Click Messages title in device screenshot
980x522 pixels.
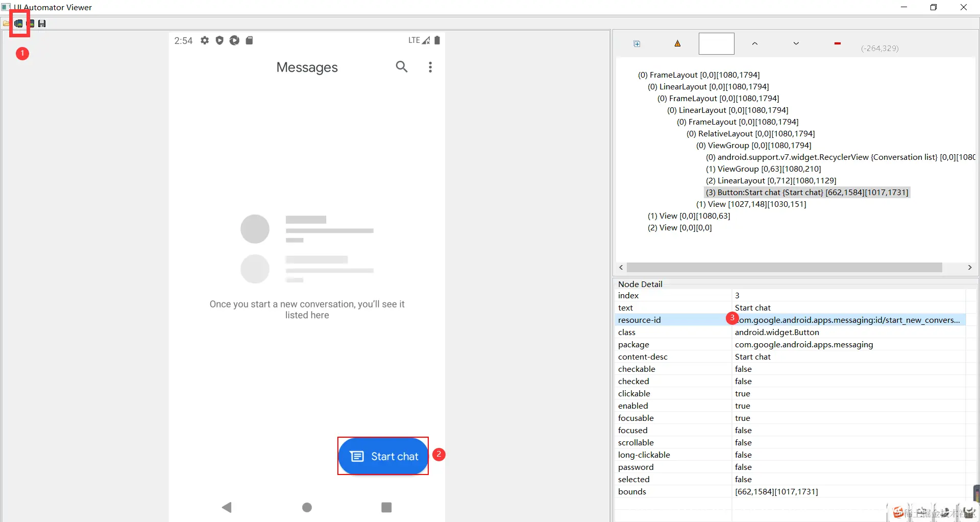point(307,67)
